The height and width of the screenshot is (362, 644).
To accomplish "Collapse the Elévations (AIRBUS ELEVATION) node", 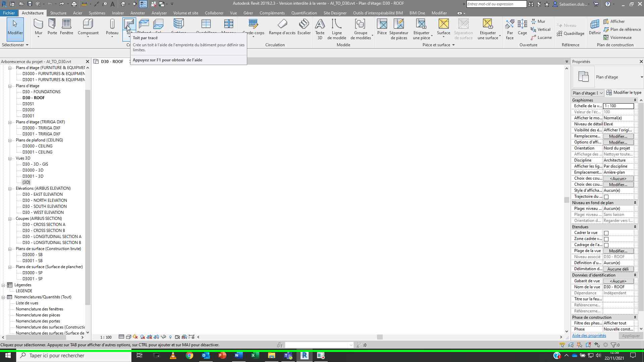I will (10, 188).
